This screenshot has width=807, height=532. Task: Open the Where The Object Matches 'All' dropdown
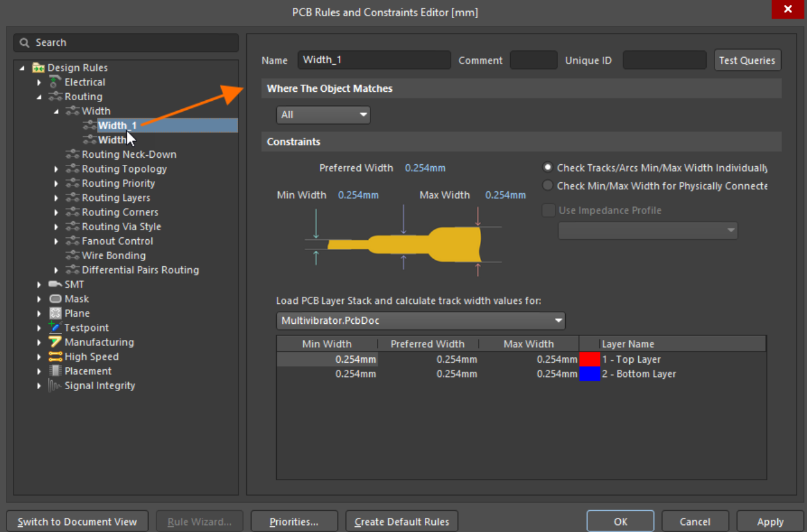click(323, 115)
